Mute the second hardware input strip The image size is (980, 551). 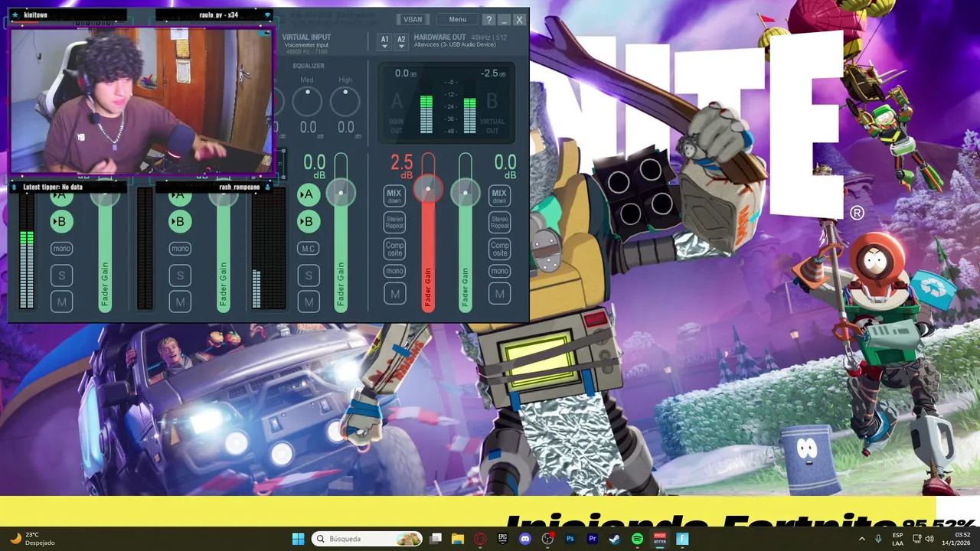[x=180, y=302]
